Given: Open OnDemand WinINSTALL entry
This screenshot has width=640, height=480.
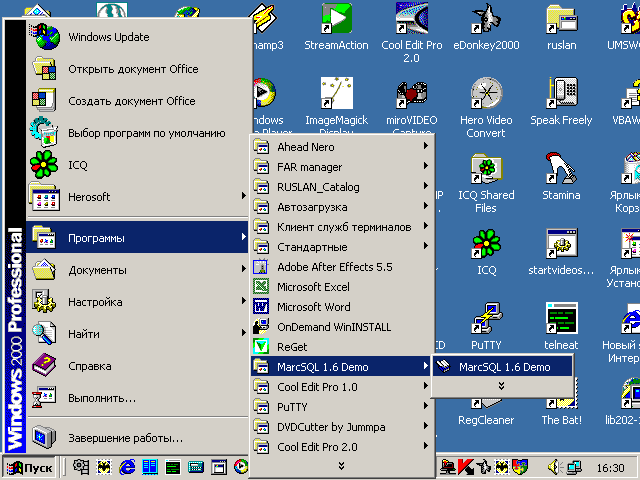Looking at the screenshot, I should (x=341, y=327).
